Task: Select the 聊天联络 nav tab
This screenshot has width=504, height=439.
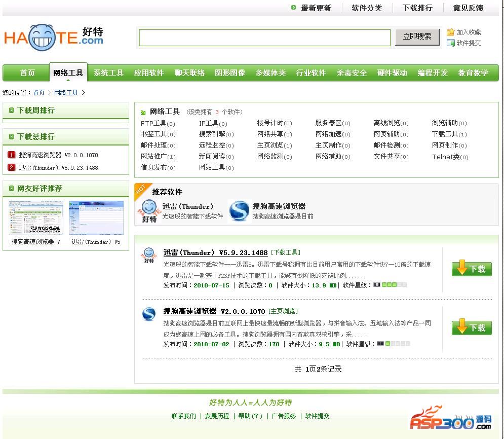Action: (189, 73)
